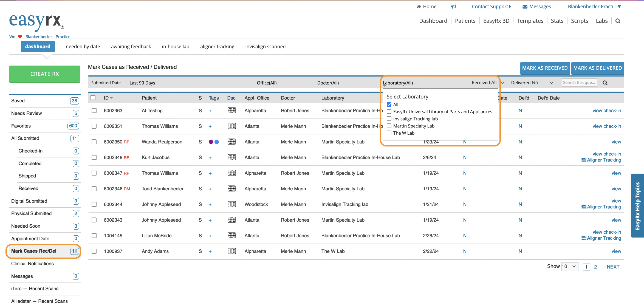The image size is (644, 305).
Task: Toggle the select-all header checkbox
Action: pyautogui.click(x=93, y=98)
